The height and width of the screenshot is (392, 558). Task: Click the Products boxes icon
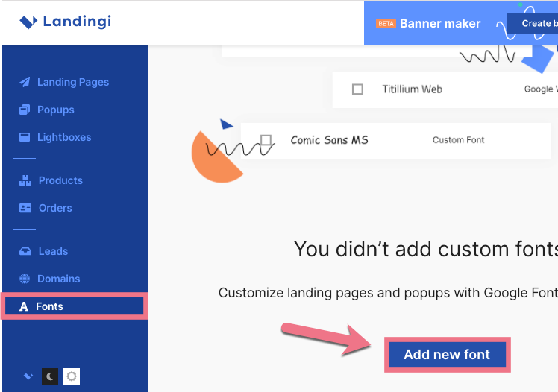25,180
